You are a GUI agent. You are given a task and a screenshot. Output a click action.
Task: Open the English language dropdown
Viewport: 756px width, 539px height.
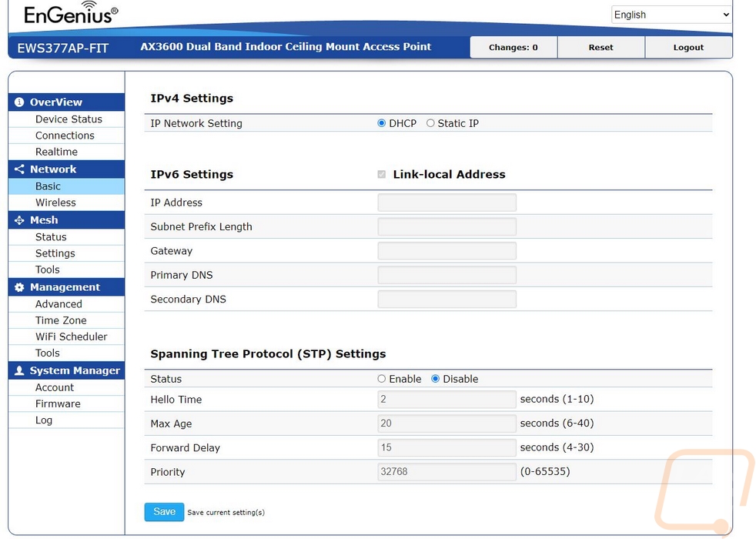[671, 15]
